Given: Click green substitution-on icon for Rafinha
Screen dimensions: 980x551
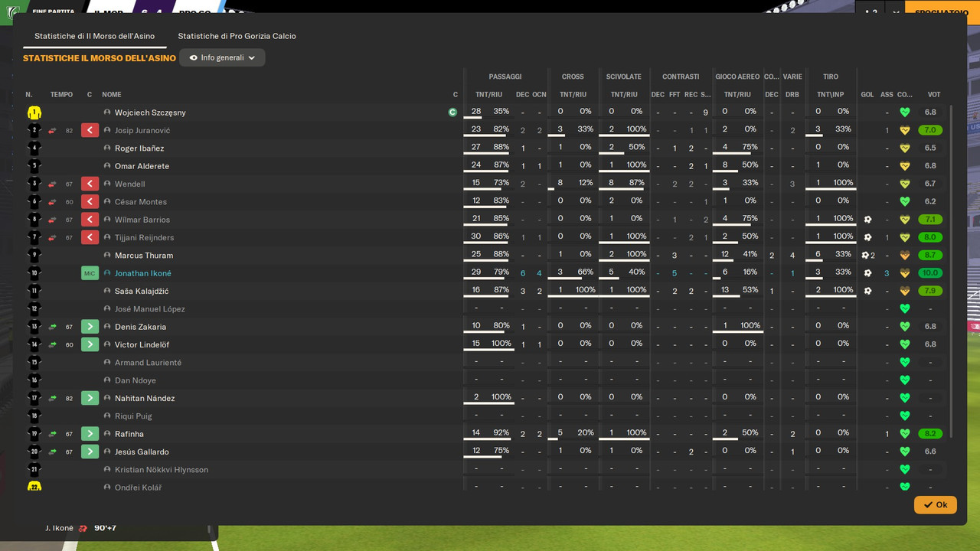Looking at the screenshot, I should pos(90,434).
